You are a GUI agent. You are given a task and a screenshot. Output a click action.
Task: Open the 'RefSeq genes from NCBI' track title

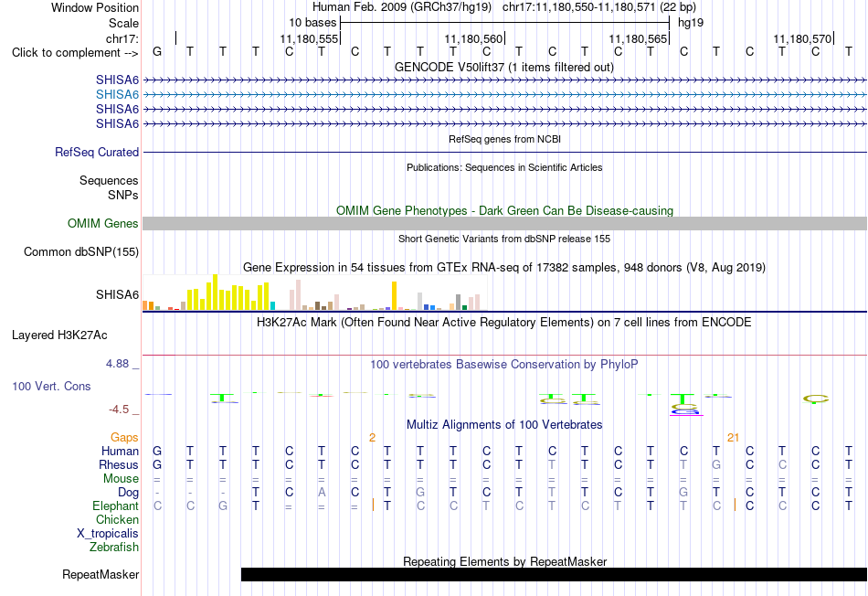coord(504,139)
